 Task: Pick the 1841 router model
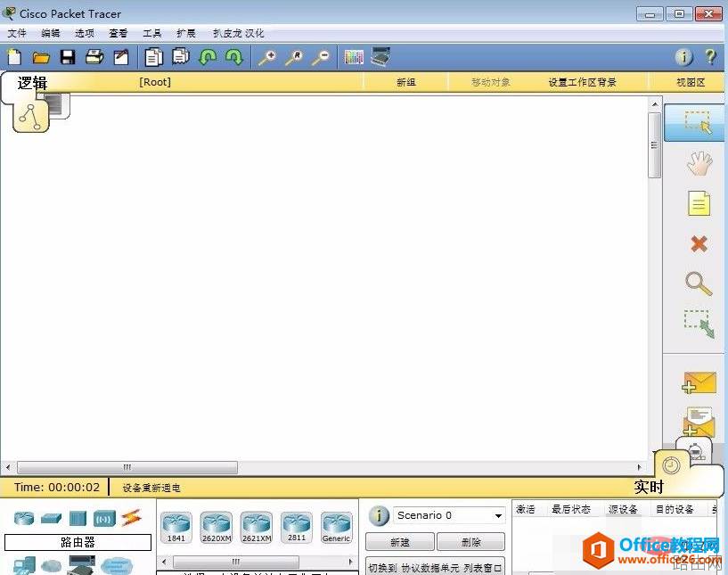176,528
